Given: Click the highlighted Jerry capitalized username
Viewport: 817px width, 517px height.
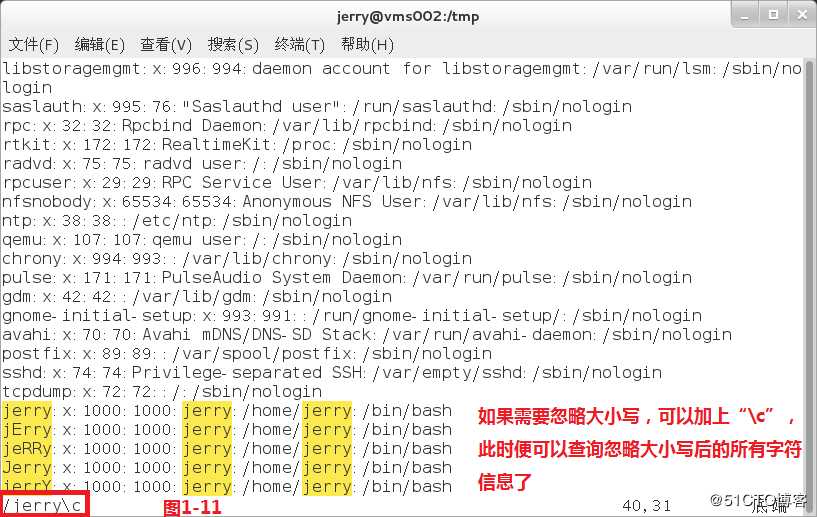Looking at the screenshot, I should click(x=27, y=468).
